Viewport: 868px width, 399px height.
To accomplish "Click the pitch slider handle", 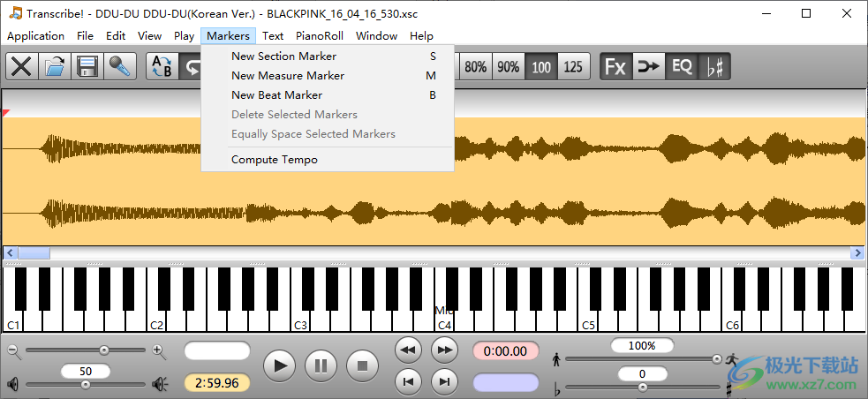I will coord(642,388).
